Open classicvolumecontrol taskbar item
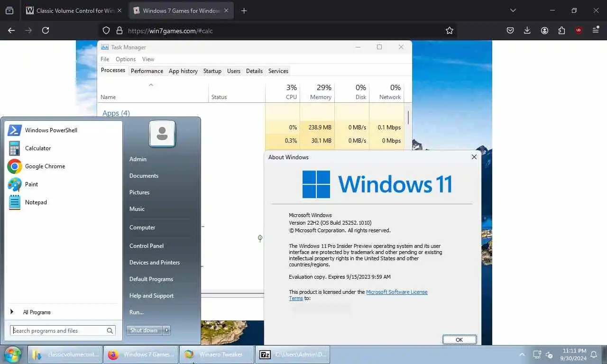 click(65, 355)
